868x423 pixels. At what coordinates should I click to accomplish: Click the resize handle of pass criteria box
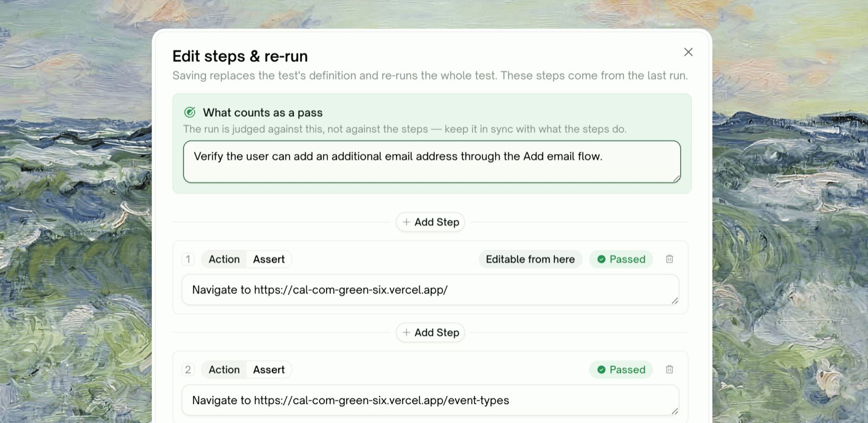(676, 179)
